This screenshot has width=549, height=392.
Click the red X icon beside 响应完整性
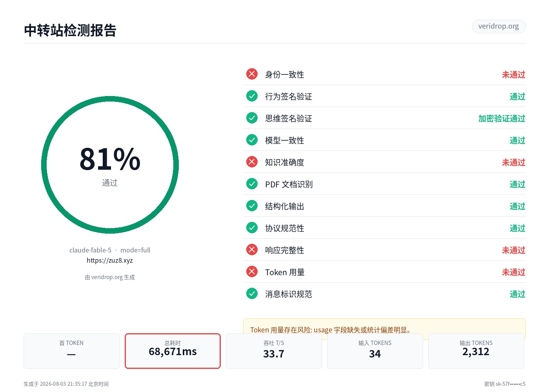tap(252, 250)
